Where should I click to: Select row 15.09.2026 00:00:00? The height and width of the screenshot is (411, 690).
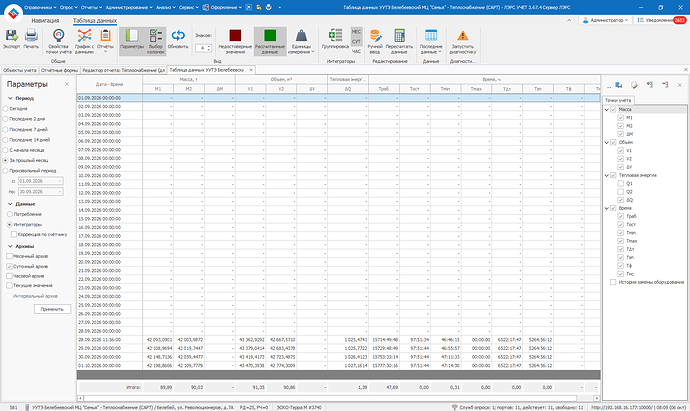coord(338,219)
